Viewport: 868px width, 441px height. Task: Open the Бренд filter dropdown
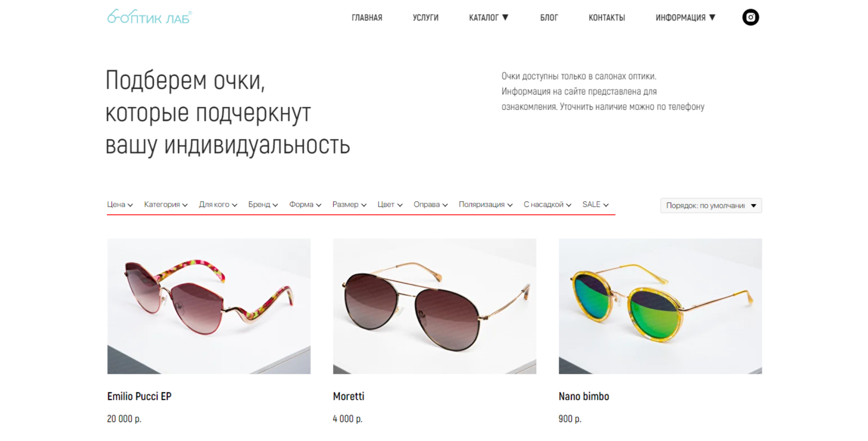(x=263, y=205)
